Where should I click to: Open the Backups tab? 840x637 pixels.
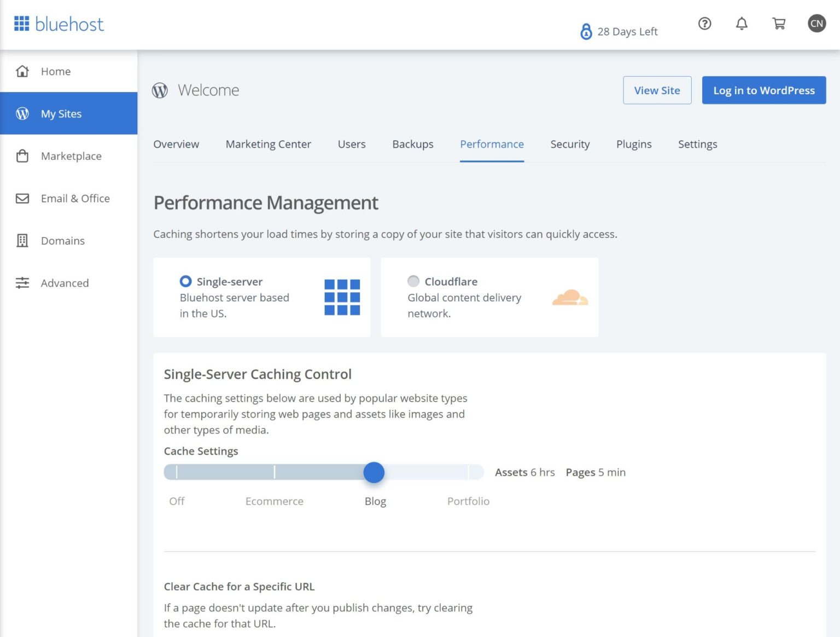click(x=413, y=144)
